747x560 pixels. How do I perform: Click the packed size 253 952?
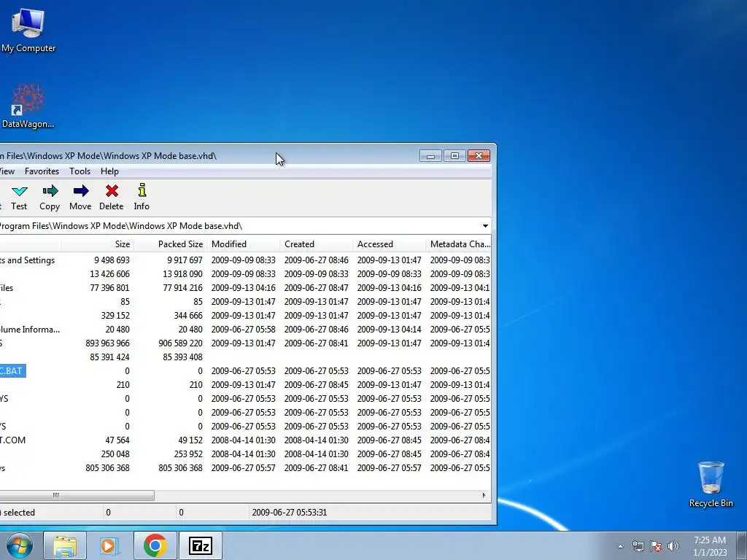188,454
